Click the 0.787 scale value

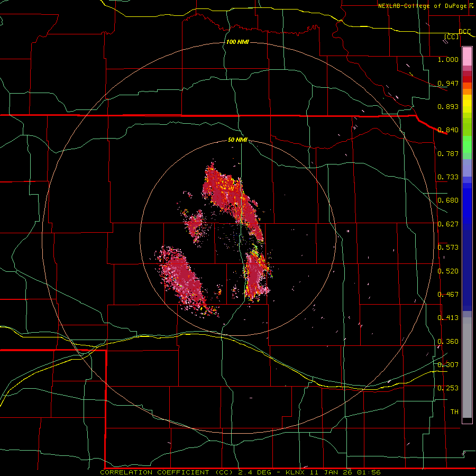pyautogui.click(x=448, y=153)
